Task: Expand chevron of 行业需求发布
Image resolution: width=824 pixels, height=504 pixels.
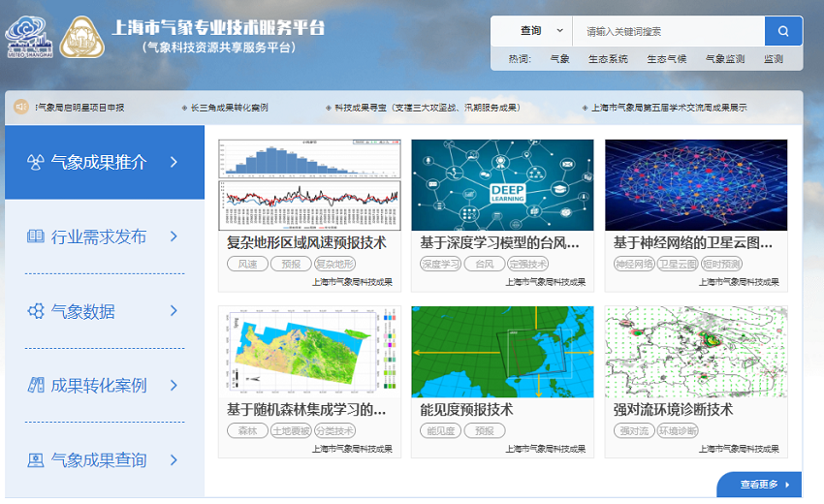Action: [174, 236]
